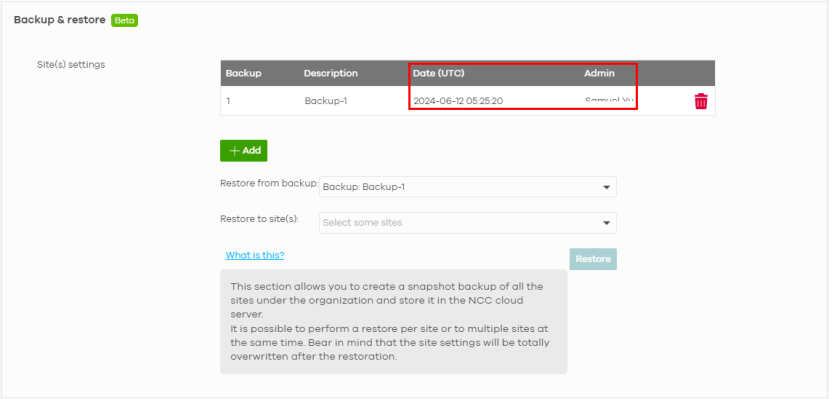Click the plus icon on Add button
The width and height of the screenshot is (829, 399).
(234, 151)
